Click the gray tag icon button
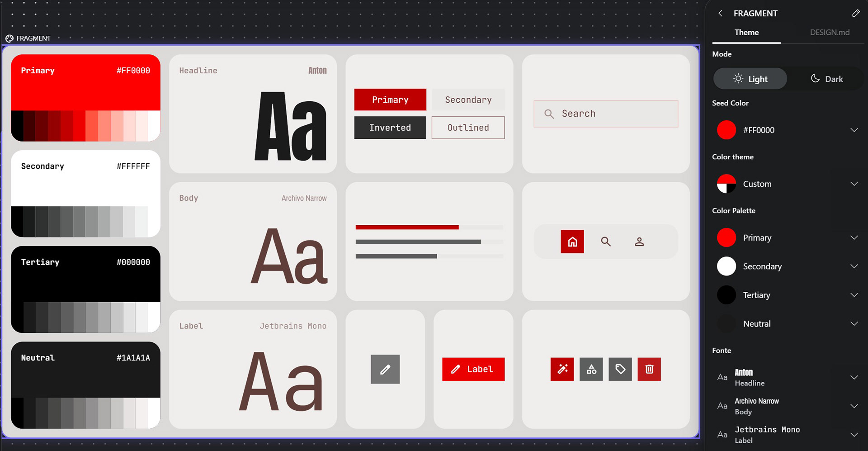Screen dimensions: 868x451 click(x=620, y=369)
